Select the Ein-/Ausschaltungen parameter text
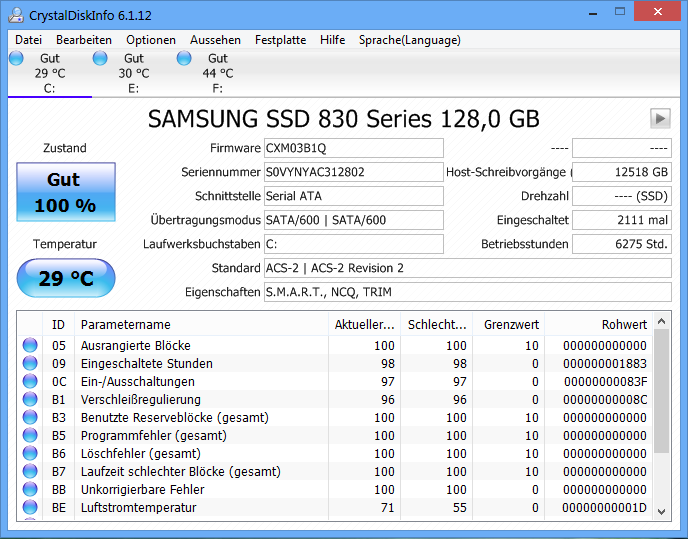Screen dimensions: 689x540 point(138,382)
